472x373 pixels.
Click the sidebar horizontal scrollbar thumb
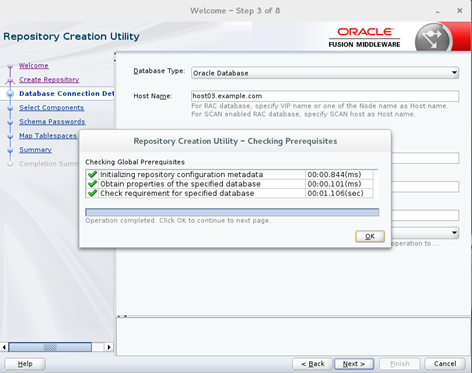[x=50, y=347]
